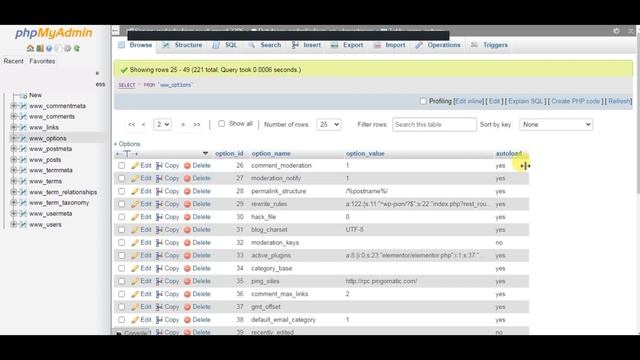640x360 pixels.
Task: Expand www_postmeta tree node
Action: pyautogui.click(x=13, y=149)
